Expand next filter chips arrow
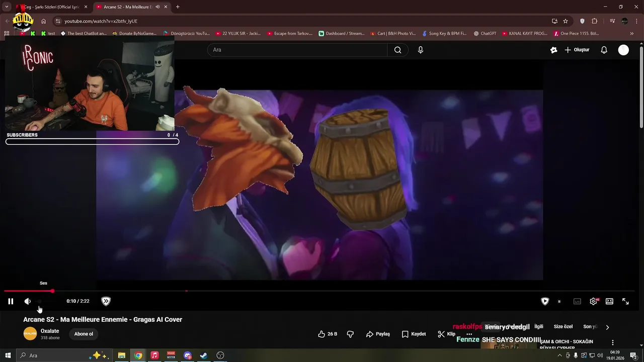Viewport: 644px width, 362px height. tap(607, 327)
